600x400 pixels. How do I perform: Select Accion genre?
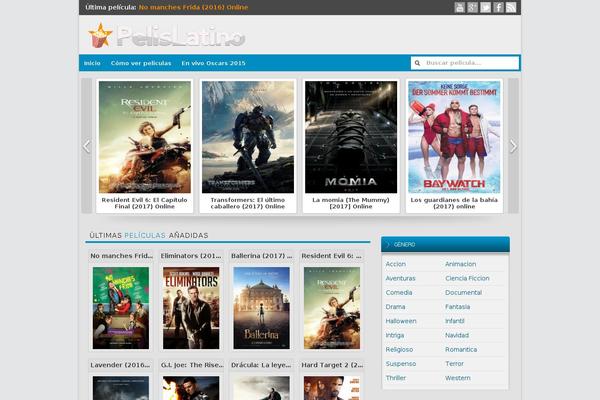[396, 264]
